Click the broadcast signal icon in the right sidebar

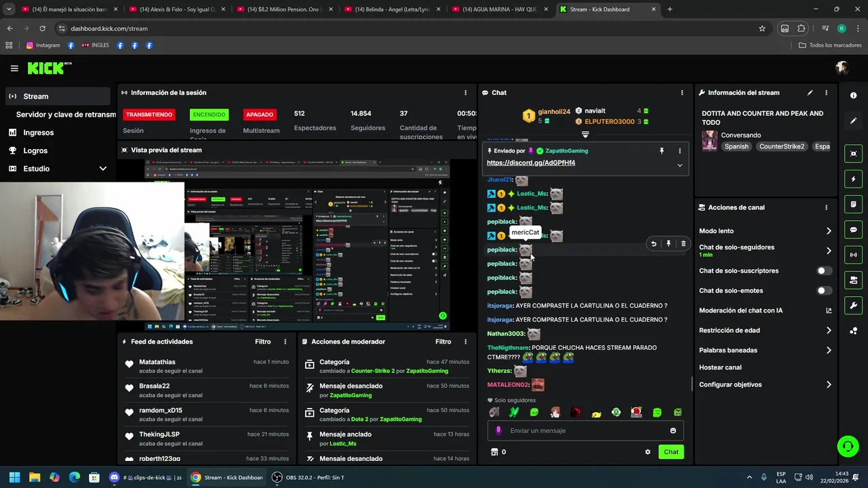(853, 255)
